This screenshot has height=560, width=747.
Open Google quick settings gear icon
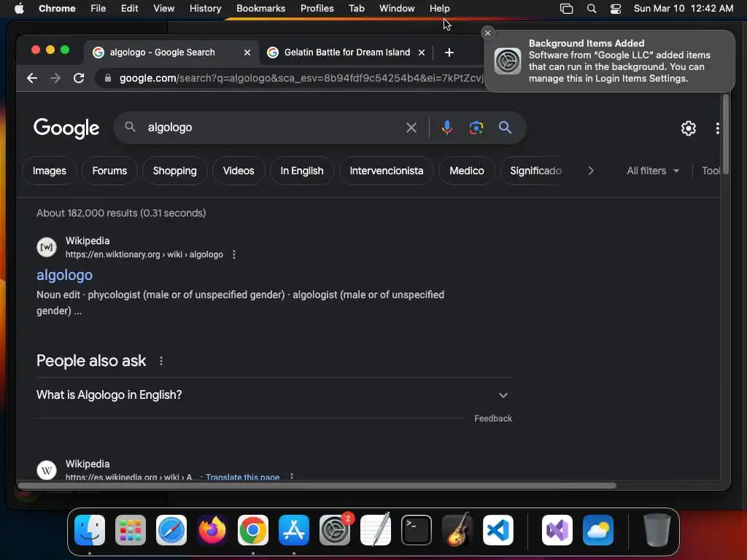pyautogui.click(x=688, y=128)
